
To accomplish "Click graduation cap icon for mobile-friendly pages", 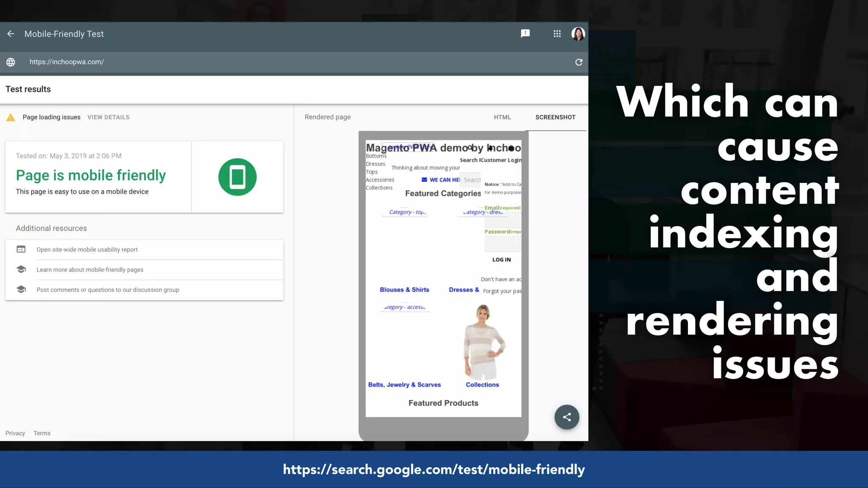I will tap(21, 269).
